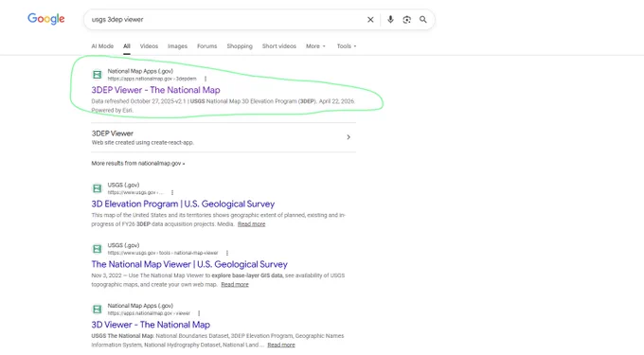Open The National Map Viewer link
The image size is (644, 355).
[189, 264]
